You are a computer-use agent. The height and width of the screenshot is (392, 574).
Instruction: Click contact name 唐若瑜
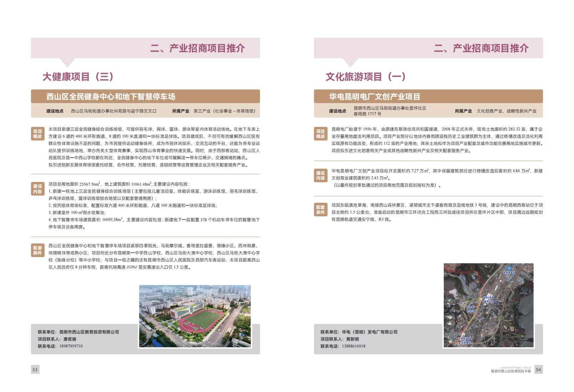point(70,339)
